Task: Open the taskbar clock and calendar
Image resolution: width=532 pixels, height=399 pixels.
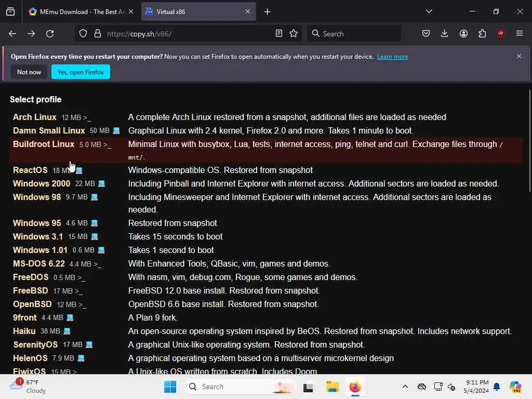Action: coord(476,387)
